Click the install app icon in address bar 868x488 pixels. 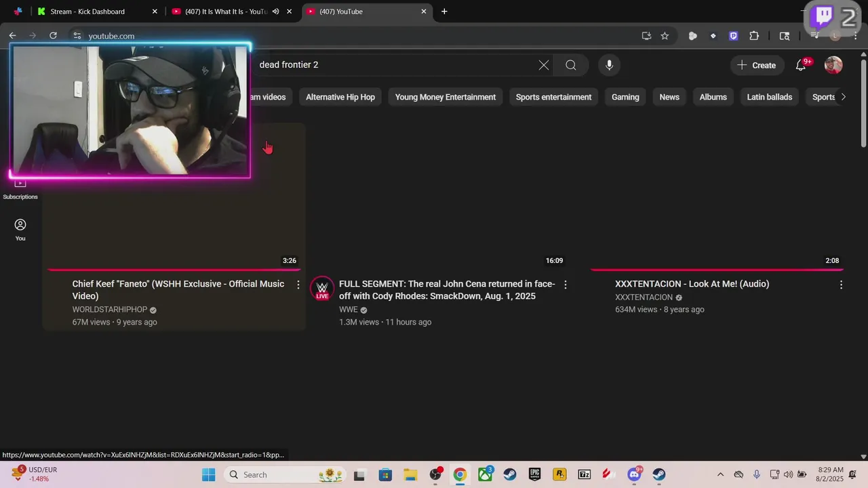[646, 36]
